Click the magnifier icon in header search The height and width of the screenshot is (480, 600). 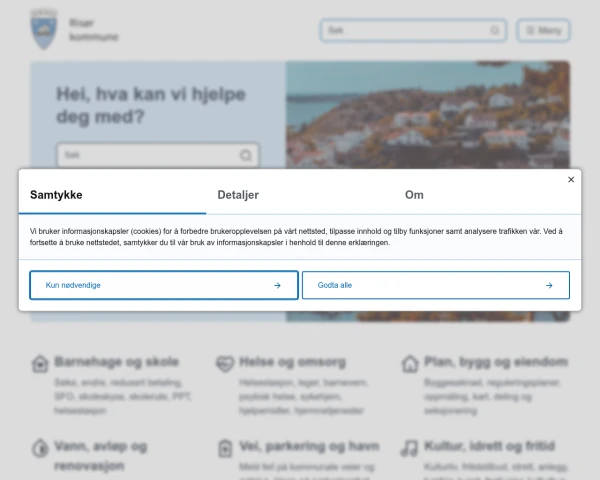coord(495,30)
